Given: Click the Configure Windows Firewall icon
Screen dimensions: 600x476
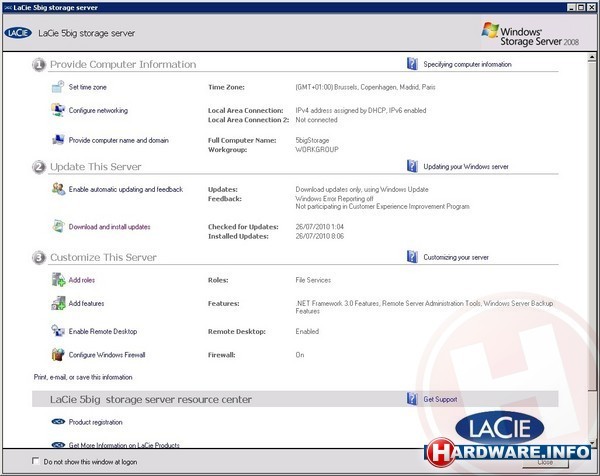Looking at the screenshot, I should point(58,354).
